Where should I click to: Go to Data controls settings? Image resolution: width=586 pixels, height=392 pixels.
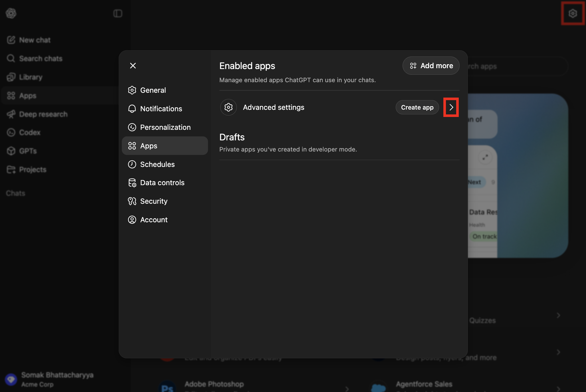[x=162, y=183]
